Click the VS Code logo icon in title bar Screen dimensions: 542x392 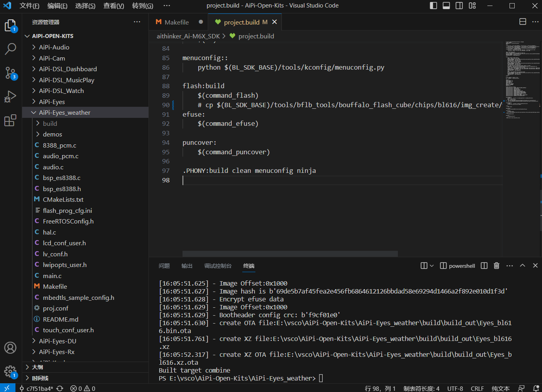(x=7, y=6)
